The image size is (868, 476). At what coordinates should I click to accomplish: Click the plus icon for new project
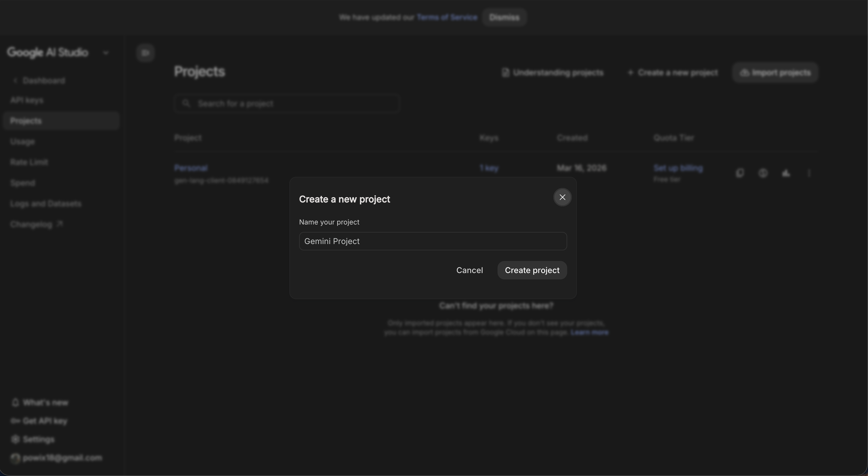(x=630, y=73)
